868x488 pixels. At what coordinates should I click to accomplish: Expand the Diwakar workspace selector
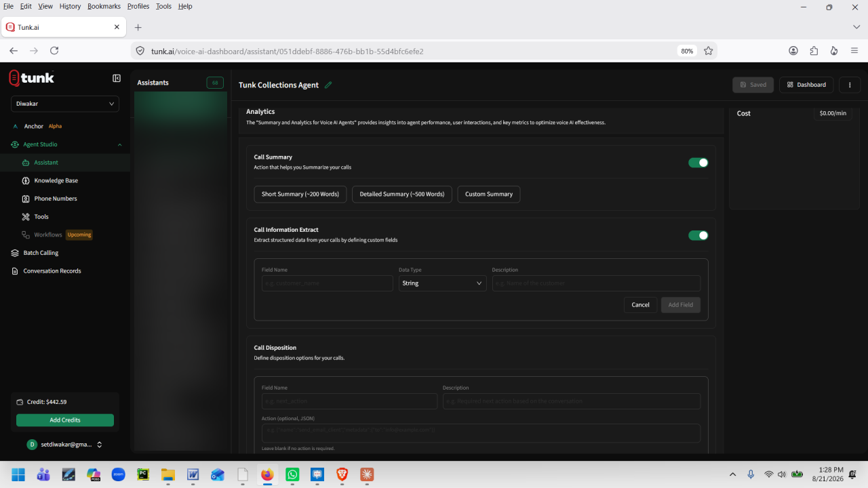pyautogui.click(x=65, y=104)
